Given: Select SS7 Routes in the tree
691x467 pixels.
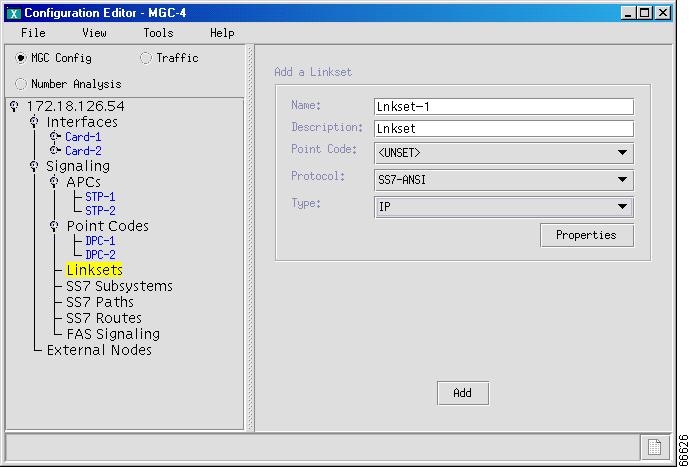Looking at the screenshot, I should coord(104,318).
